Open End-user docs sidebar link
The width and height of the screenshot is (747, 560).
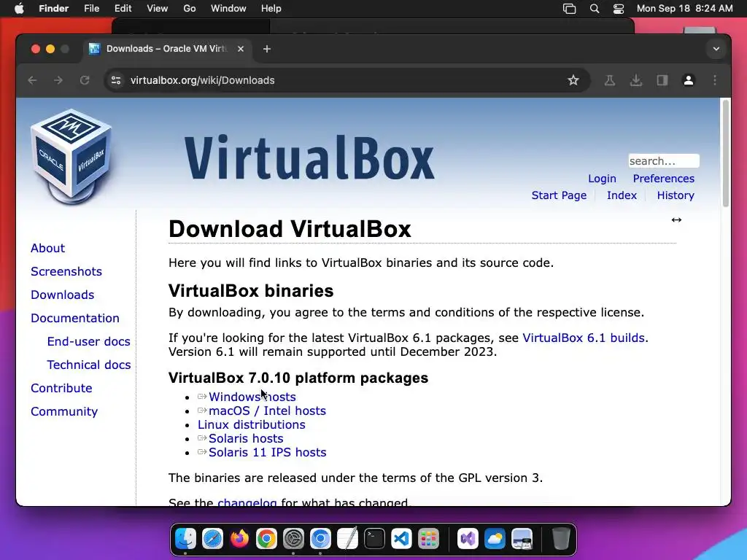tap(88, 341)
